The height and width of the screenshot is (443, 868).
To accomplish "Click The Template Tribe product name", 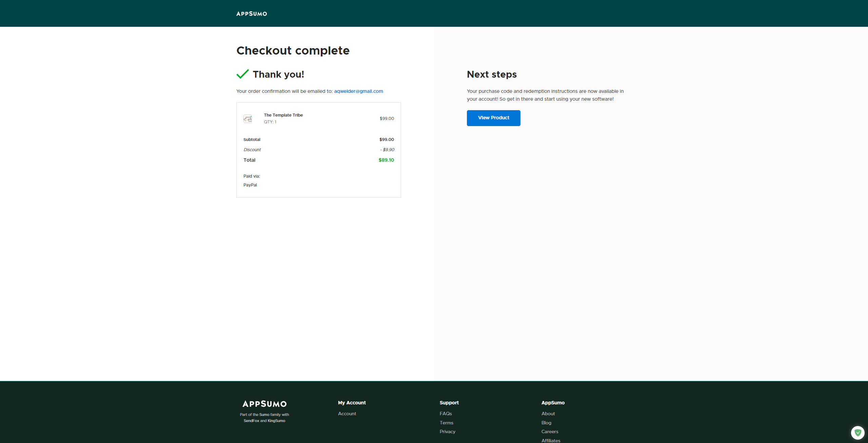I will [x=283, y=115].
